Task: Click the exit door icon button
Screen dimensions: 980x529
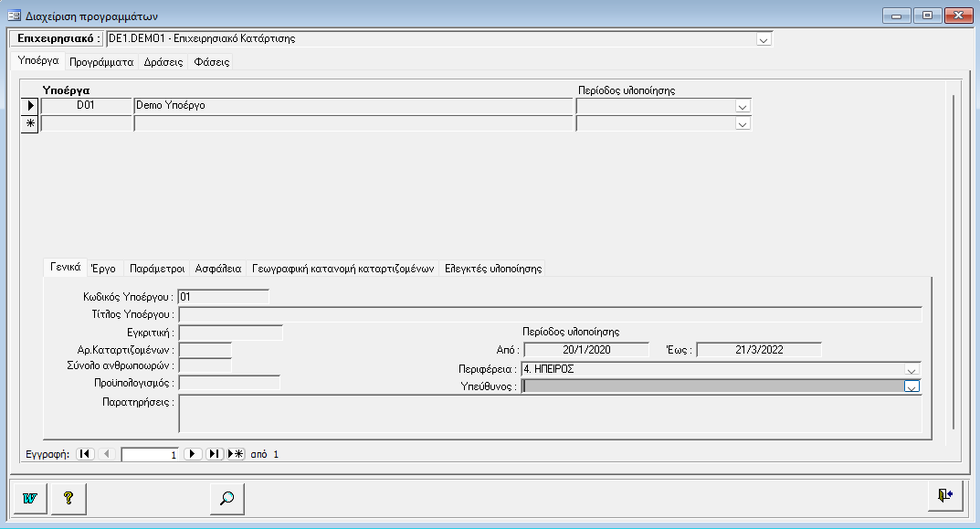Action: pos(944,495)
